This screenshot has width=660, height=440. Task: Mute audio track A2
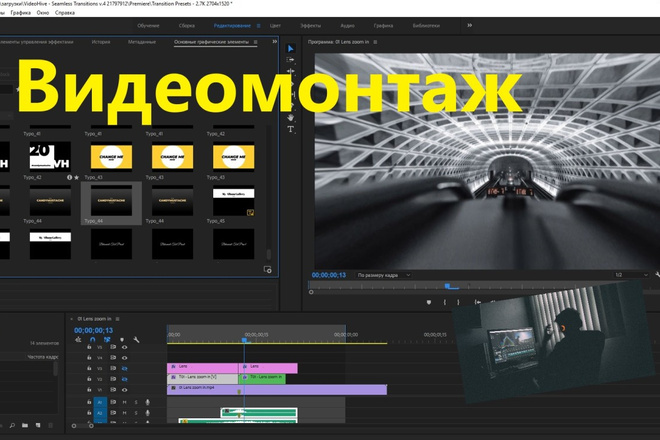pos(125,413)
